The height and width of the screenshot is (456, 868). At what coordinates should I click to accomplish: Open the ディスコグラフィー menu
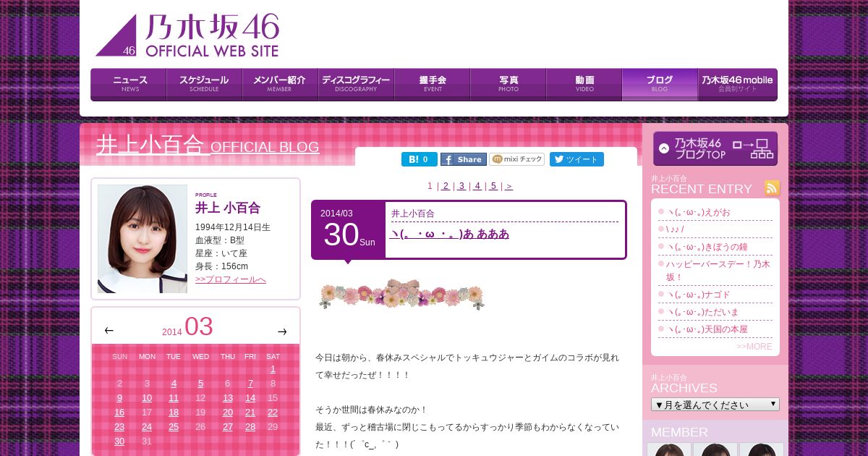357,84
